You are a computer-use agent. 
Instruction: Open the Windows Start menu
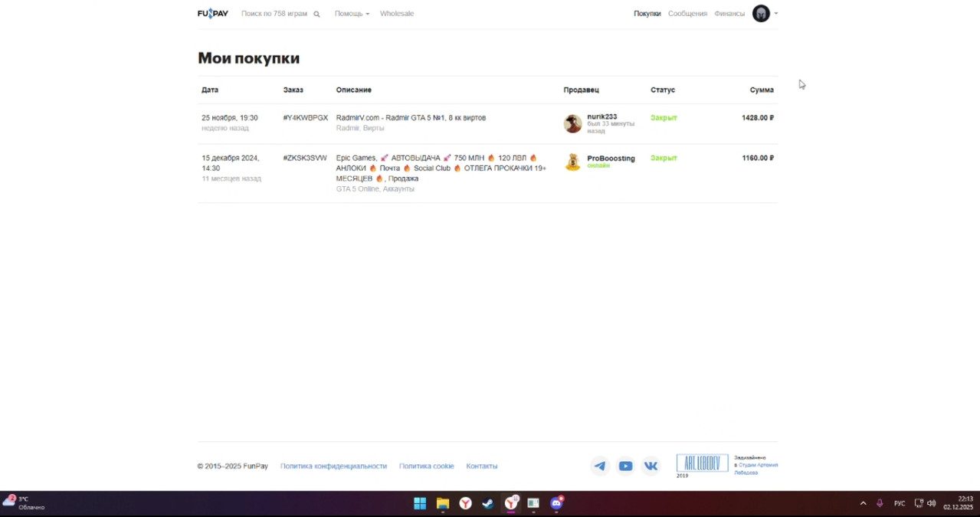[420, 503]
